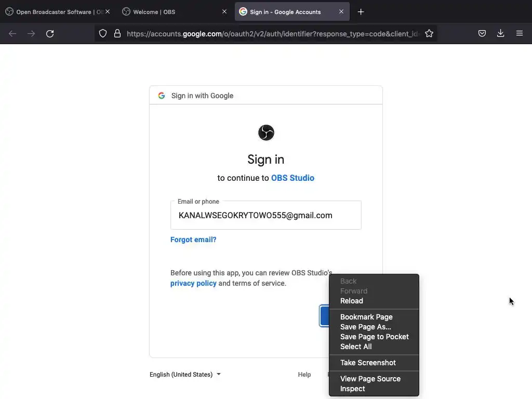532x399 pixels.
Task: Go back using browser back arrow
Action: [x=12, y=34]
